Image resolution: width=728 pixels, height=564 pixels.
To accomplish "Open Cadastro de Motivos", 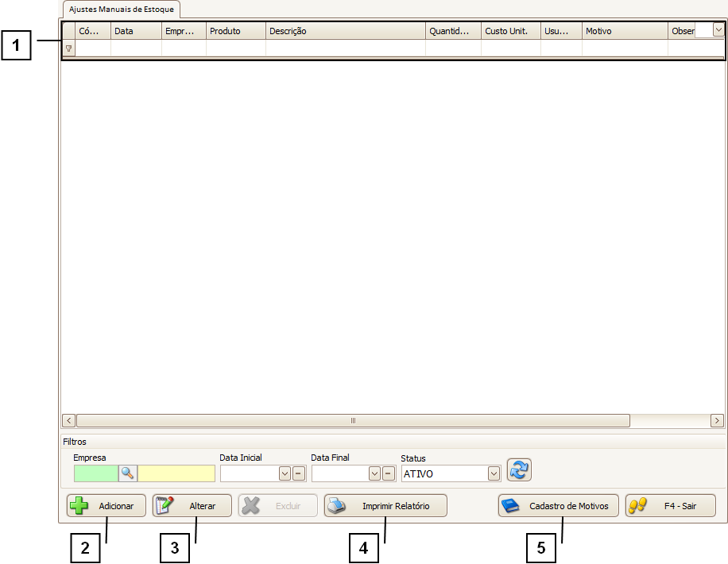I will point(558,506).
